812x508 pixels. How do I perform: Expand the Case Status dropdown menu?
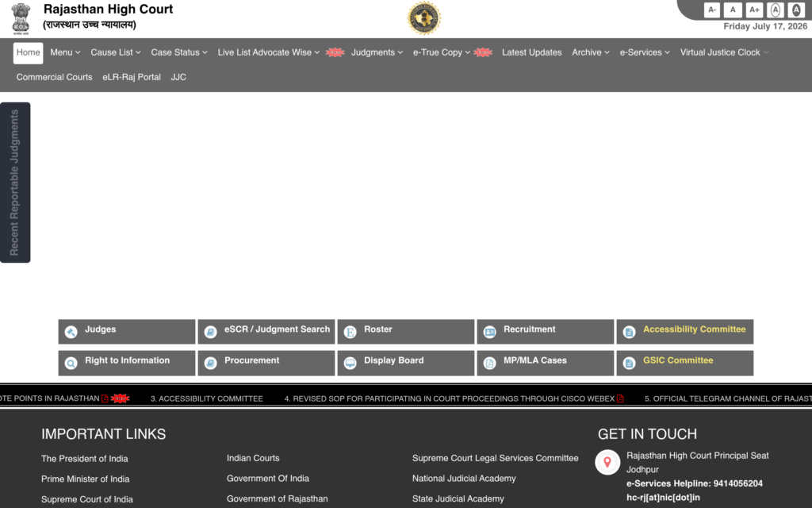click(x=179, y=52)
